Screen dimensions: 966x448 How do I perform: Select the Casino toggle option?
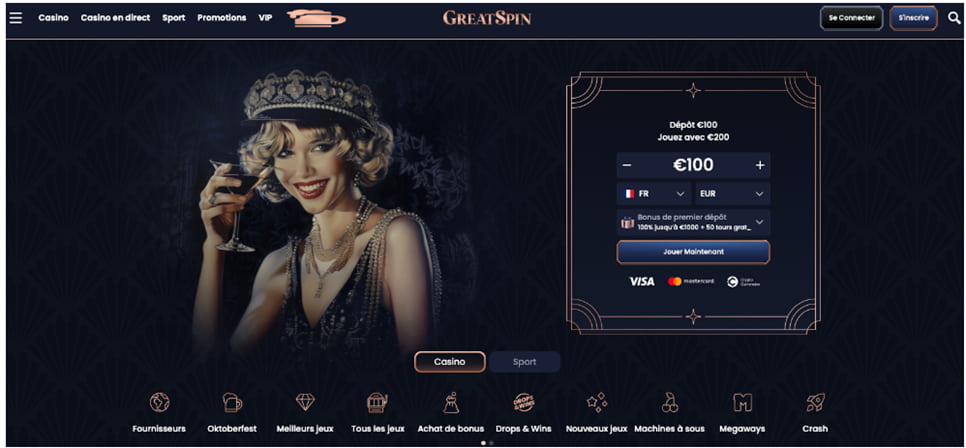pos(450,362)
